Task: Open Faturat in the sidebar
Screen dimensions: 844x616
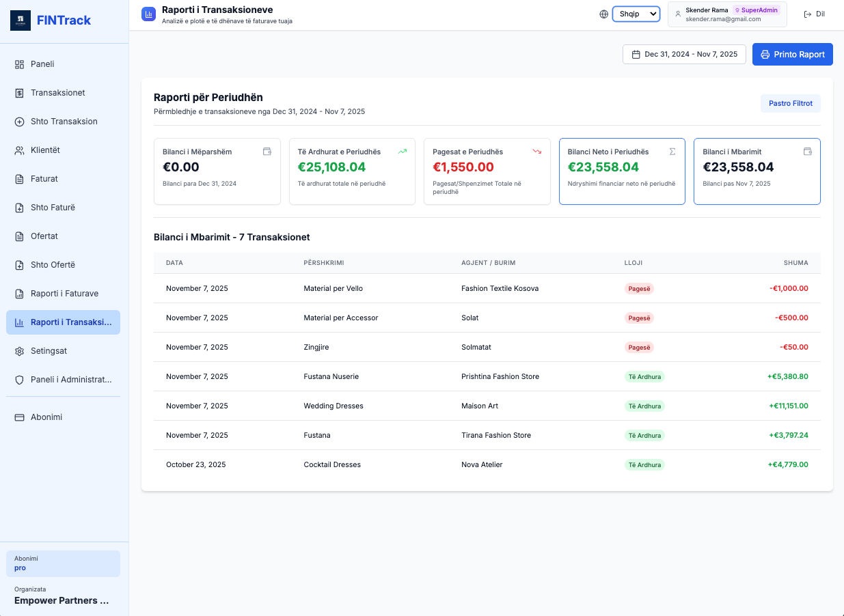Action: (44, 179)
